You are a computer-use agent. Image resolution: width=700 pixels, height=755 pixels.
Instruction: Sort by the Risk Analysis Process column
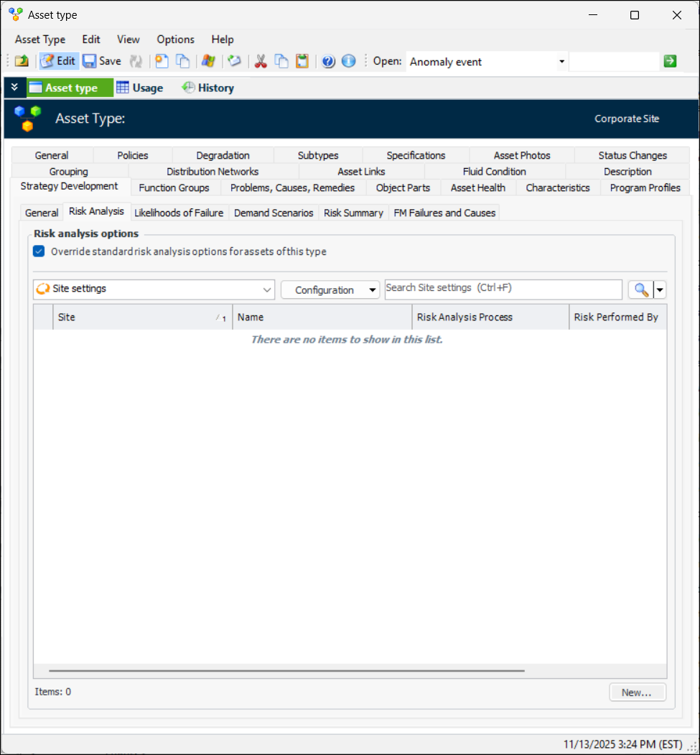[490, 317]
